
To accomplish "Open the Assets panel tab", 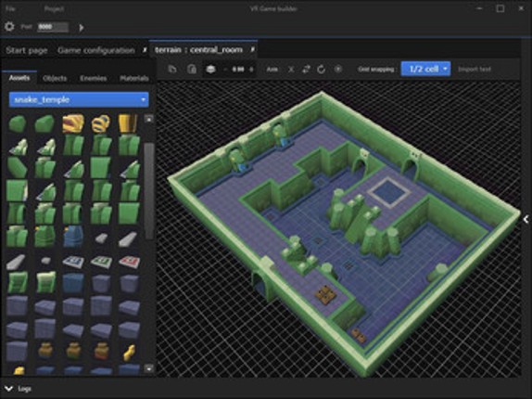I will [19, 78].
